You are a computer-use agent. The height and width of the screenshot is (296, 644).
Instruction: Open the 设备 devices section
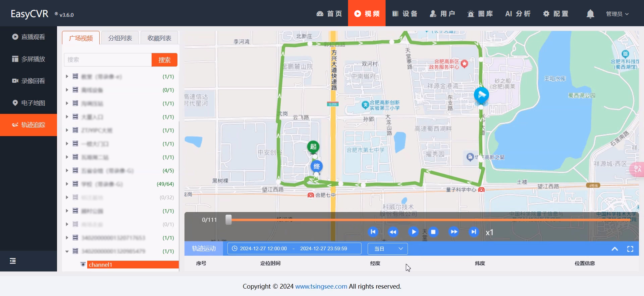click(x=405, y=14)
